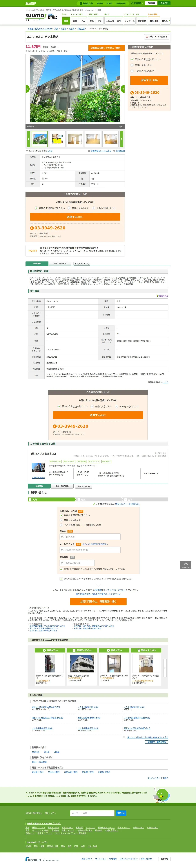Click ページの先頭へ scroll-top arrow

(x=185, y=565)
